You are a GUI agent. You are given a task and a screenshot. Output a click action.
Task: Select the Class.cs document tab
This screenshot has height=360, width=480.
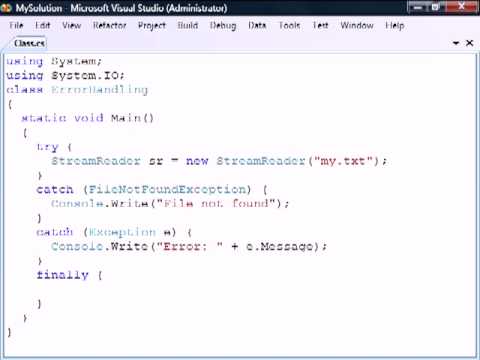point(29,43)
